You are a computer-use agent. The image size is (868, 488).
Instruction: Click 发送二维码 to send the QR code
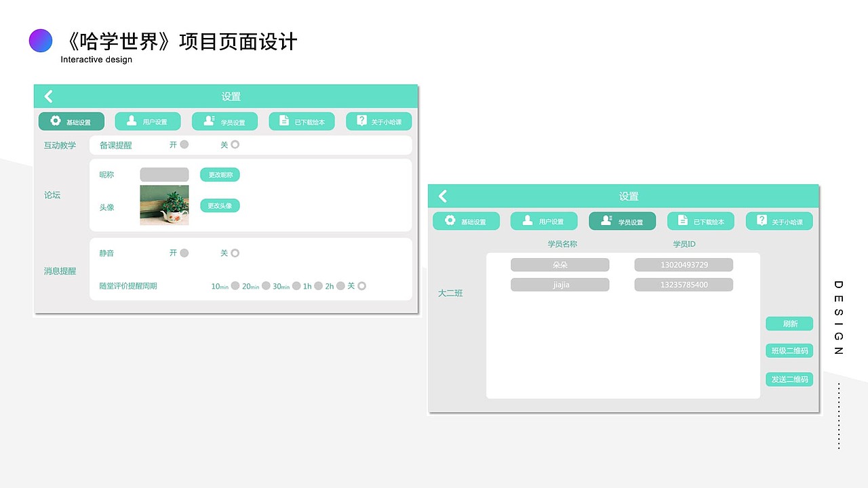[x=789, y=379]
